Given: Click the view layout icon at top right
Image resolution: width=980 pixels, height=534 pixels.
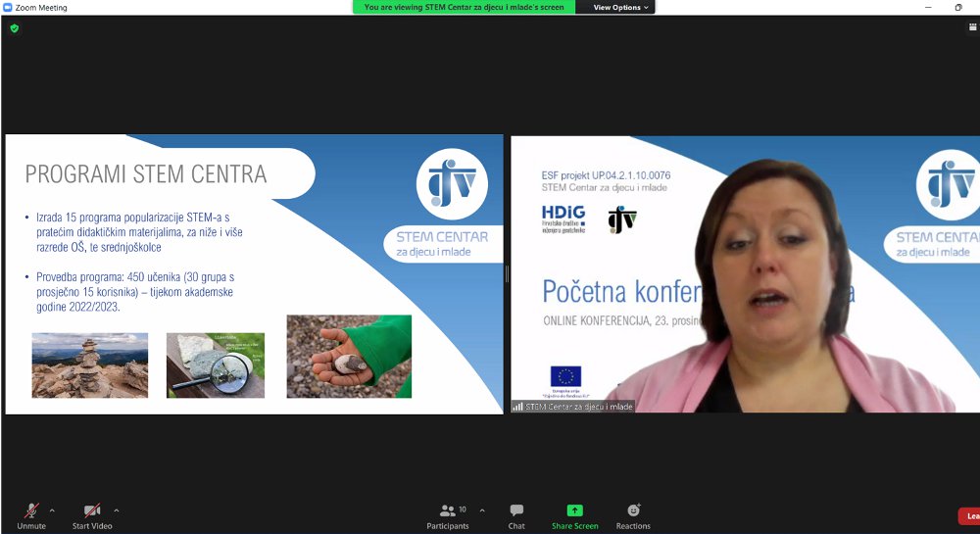Looking at the screenshot, I should (x=972, y=27).
